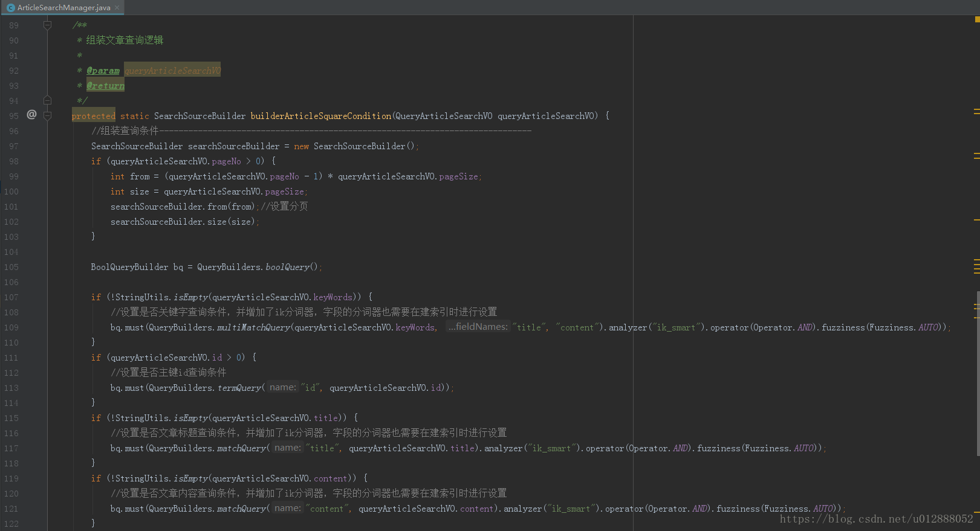Click isEmpty on line 119
Viewport: 980px width, 531px height.
191,478
